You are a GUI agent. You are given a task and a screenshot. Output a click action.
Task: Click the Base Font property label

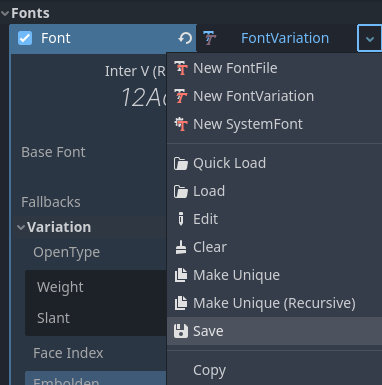pos(53,152)
